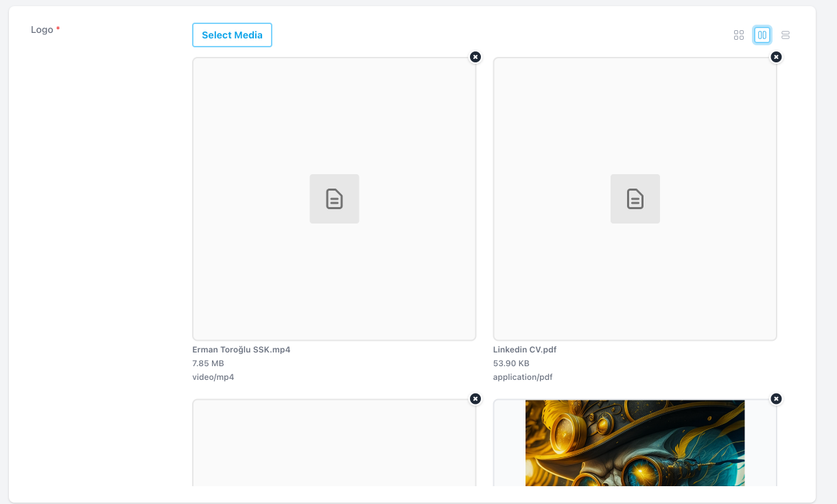Select the two-column view icon
Viewport: 837px width, 504px height.
point(762,35)
